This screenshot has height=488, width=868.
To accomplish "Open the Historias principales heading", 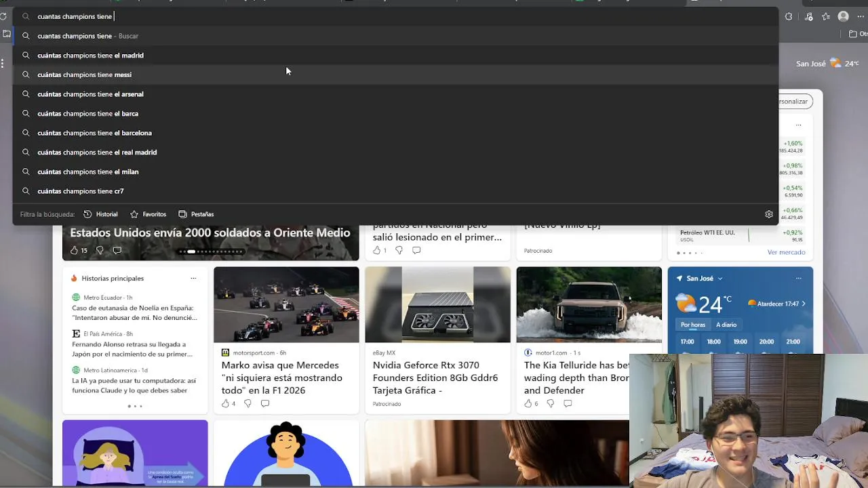I will [x=113, y=278].
